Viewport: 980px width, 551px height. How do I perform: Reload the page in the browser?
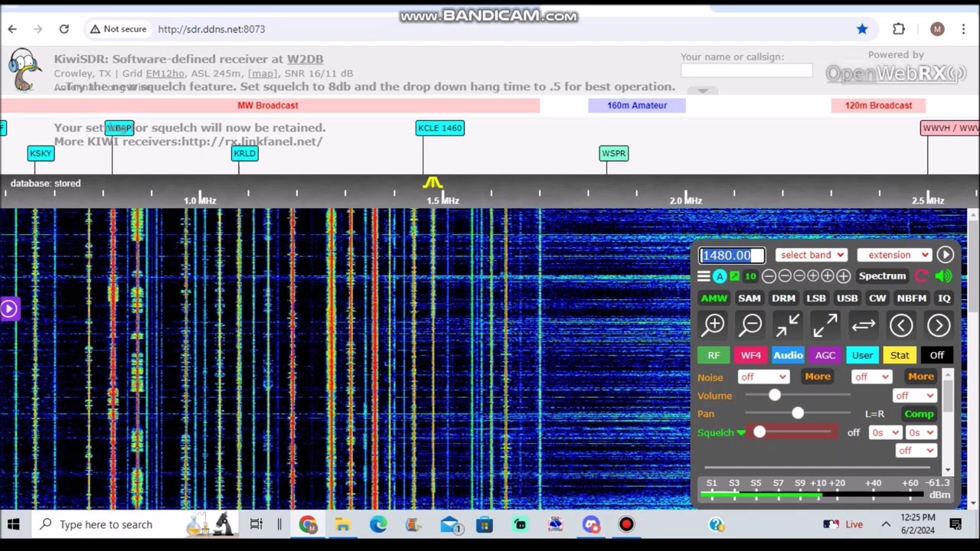pos(64,29)
